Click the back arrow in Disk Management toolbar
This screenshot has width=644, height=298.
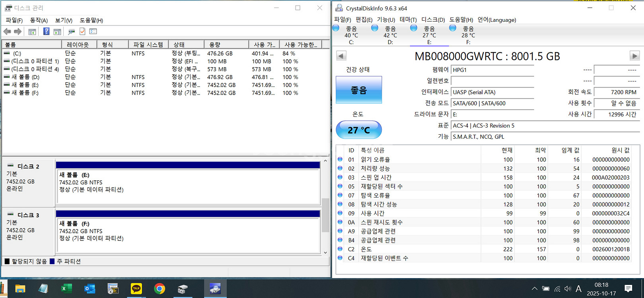point(7,31)
